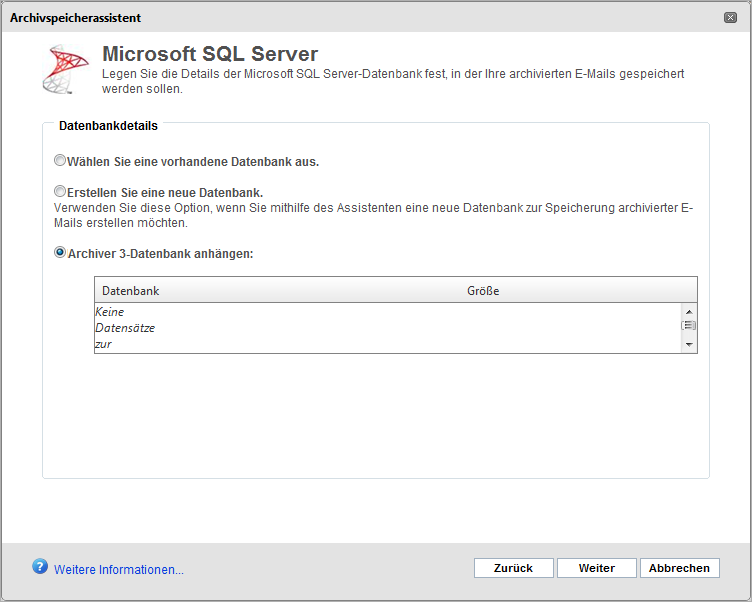Open the 'Weitere Informationen...' link
The width and height of the screenshot is (752, 602).
click(118, 569)
